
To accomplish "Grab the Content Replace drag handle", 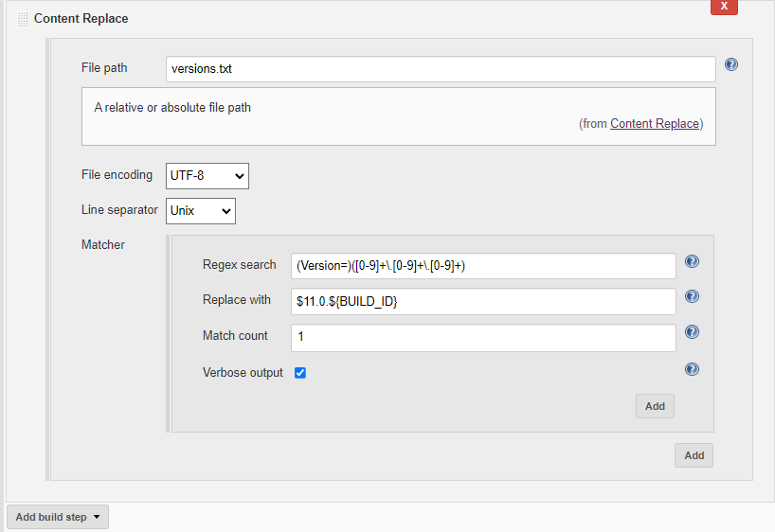I will (23, 19).
